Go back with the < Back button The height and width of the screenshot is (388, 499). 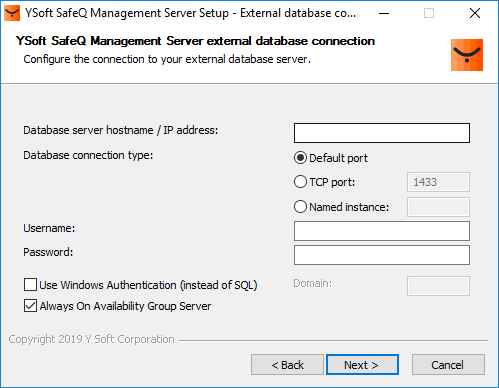pyautogui.click(x=287, y=365)
